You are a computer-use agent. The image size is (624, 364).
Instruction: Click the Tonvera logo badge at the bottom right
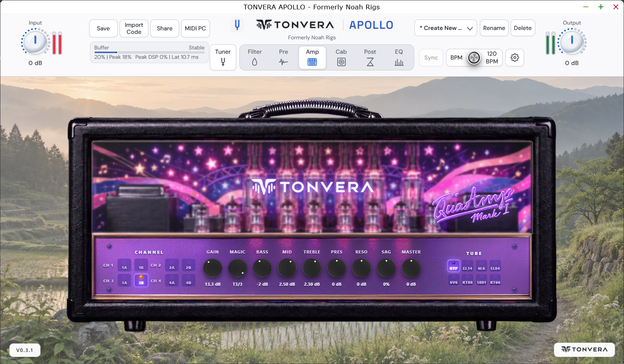tap(584, 349)
